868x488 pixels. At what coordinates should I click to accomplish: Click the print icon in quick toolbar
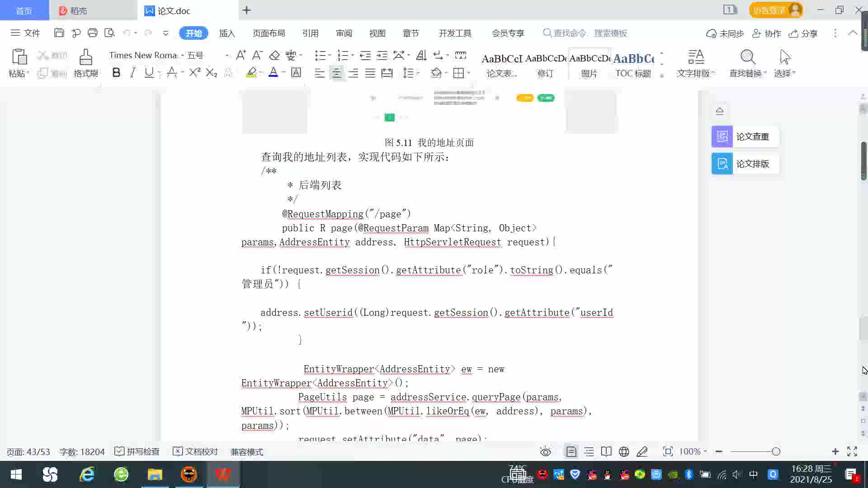pos(93,33)
